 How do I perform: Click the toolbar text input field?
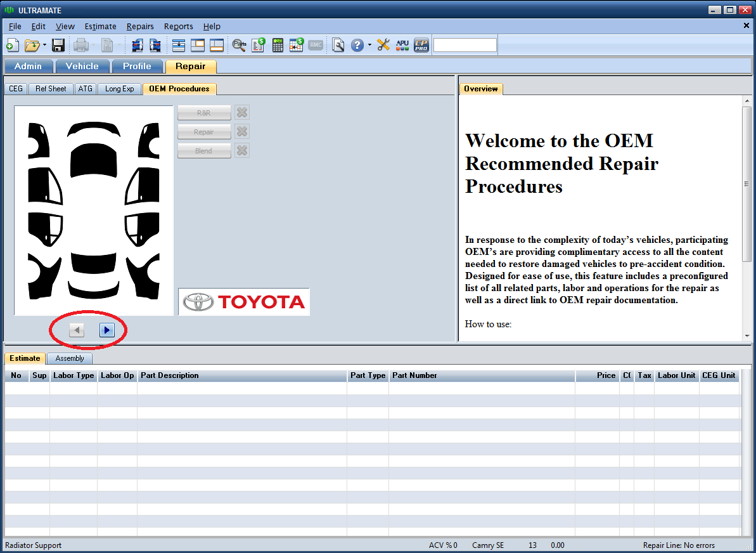point(464,45)
